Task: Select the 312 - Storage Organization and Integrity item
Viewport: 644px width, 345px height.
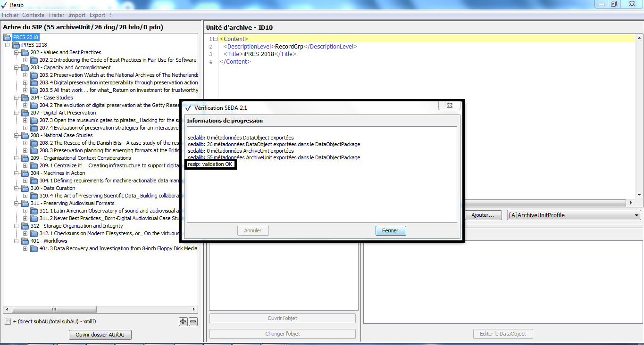Action: coord(76,226)
